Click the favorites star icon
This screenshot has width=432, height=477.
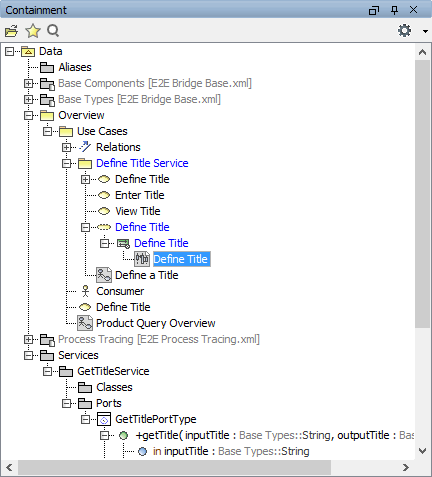coord(33,31)
